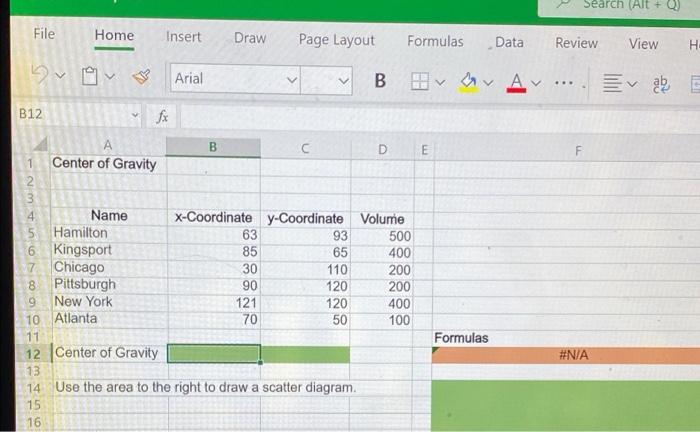700x432 pixels.
Task: Select the Format Painter brush icon
Action: [x=141, y=77]
